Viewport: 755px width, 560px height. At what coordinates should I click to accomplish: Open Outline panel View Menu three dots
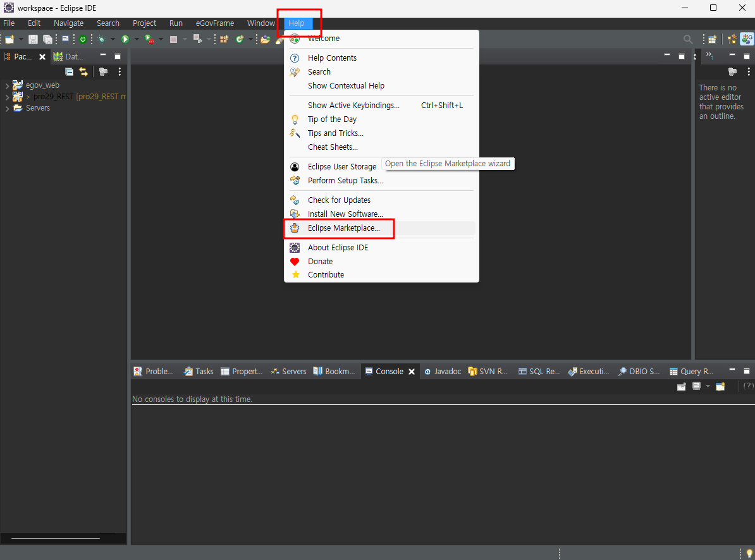(x=748, y=71)
